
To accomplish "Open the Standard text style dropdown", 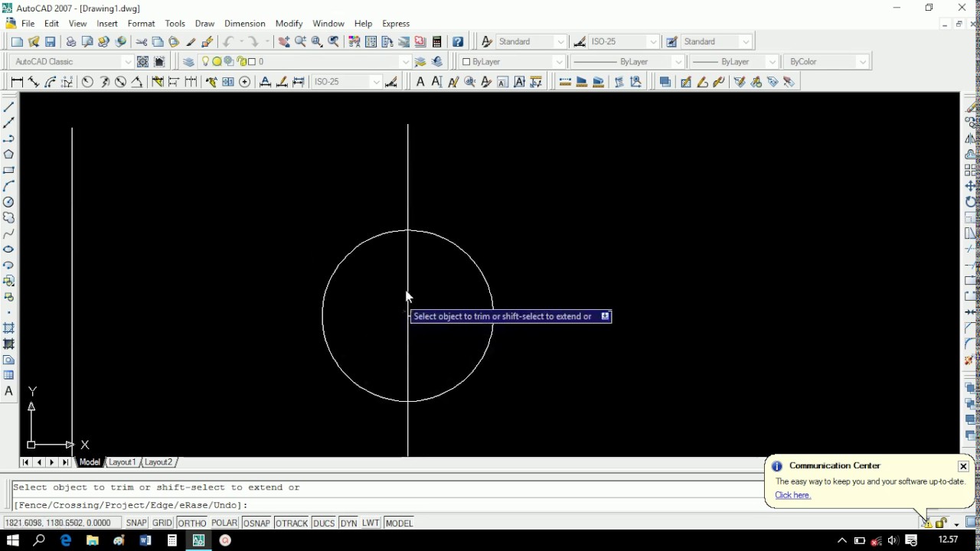I will click(560, 42).
